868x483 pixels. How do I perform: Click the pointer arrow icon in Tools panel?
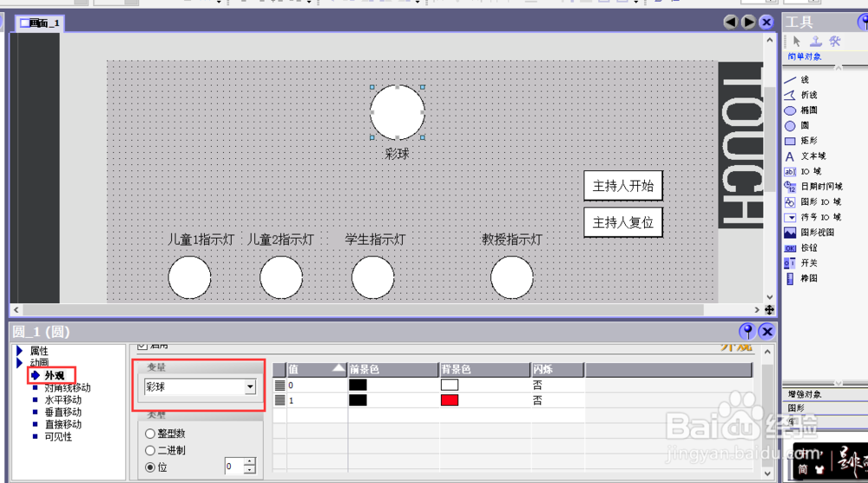pos(797,42)
